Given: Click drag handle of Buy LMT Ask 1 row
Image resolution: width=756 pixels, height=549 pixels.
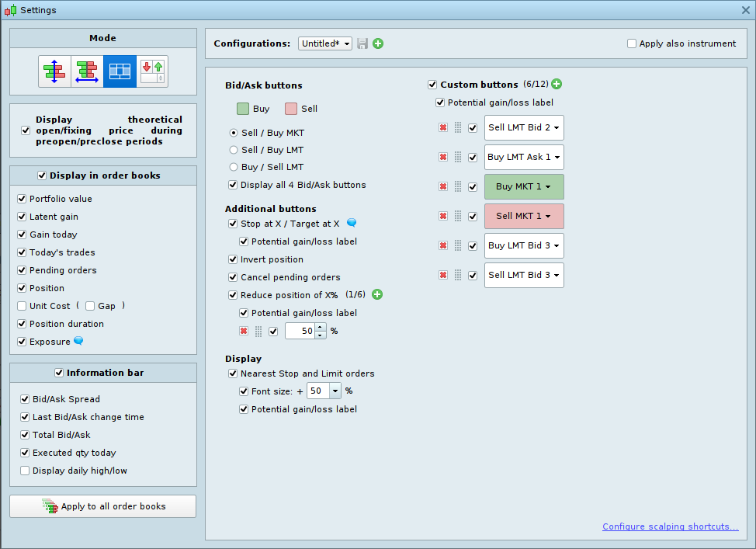Looking at the screenshot, I should pyautogui.click(x=458, y=157).
